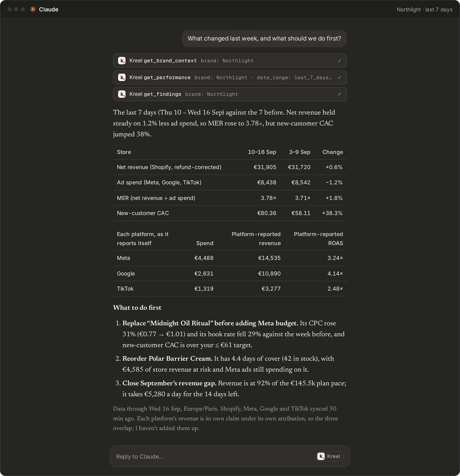This screenshot has width=460, height=476.
Task: Expand the get_findings tool call
Action: (230, 94)
